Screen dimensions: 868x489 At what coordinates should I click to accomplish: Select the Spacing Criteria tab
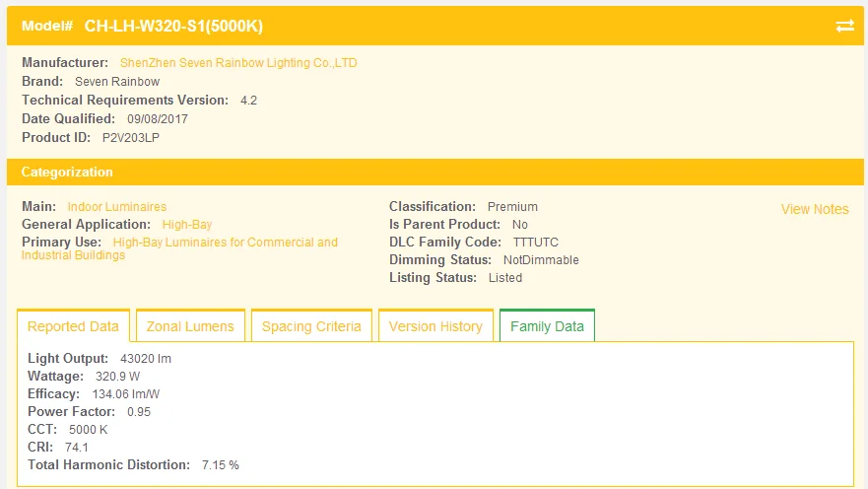click(311, 326)
